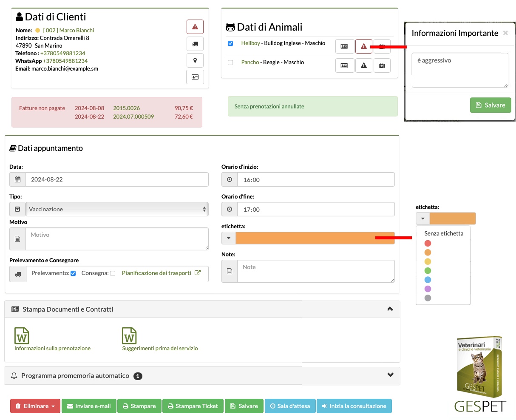Open client link 002 Marco Bianchi
This screenshot has width=516, height=420.
[68, 30]
